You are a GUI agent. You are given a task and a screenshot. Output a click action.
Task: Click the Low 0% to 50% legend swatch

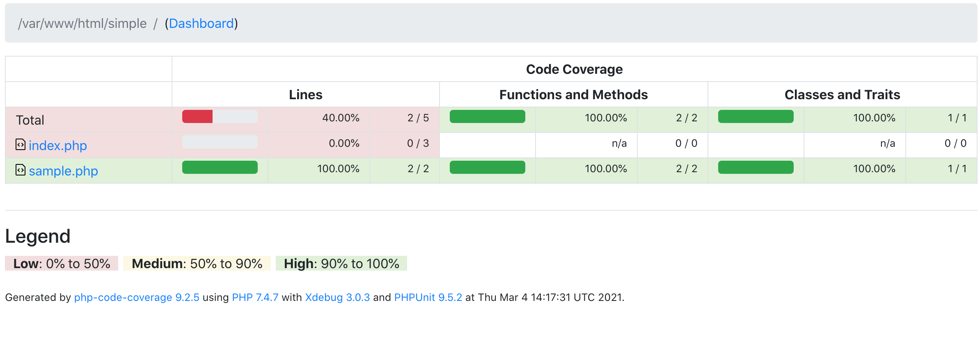coord(62,264)
